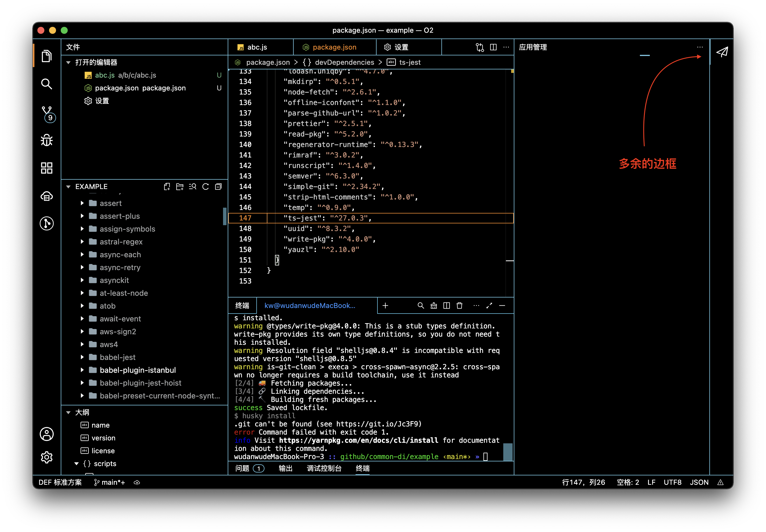Open the 调试控制台 panel tab
This screenshot has height=532, width=766.
[324, 468]
